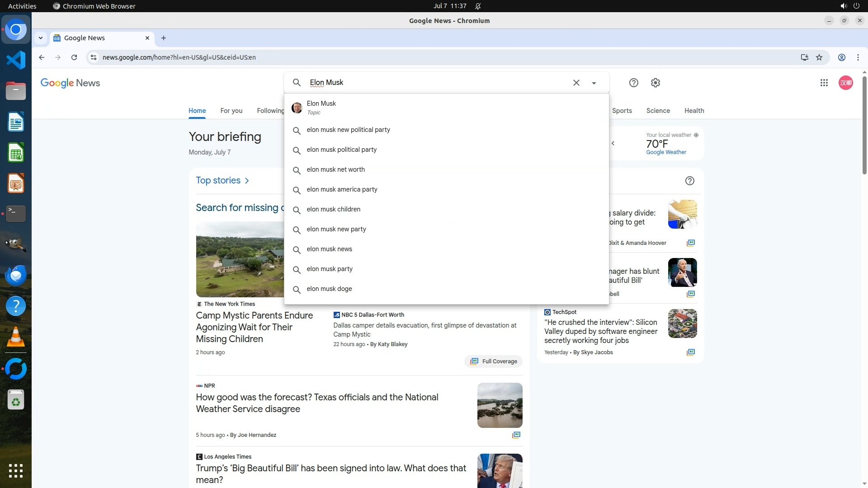Viewport: 868px width, 488px height.
Task: Clear the Elon Musk search text
Action: click(576, 83)
